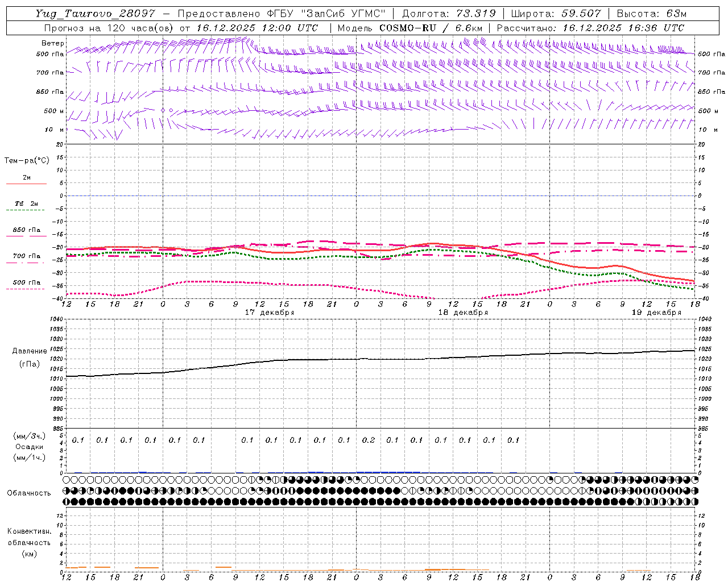728x582 pixels.
Task: Click the '17 декабря' date label
Action: click(270, 313)
